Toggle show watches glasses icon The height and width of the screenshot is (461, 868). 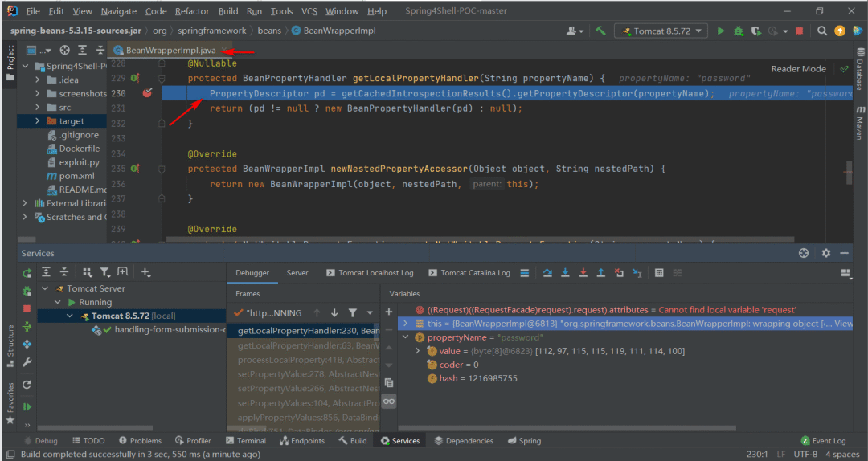click(389, 402)
